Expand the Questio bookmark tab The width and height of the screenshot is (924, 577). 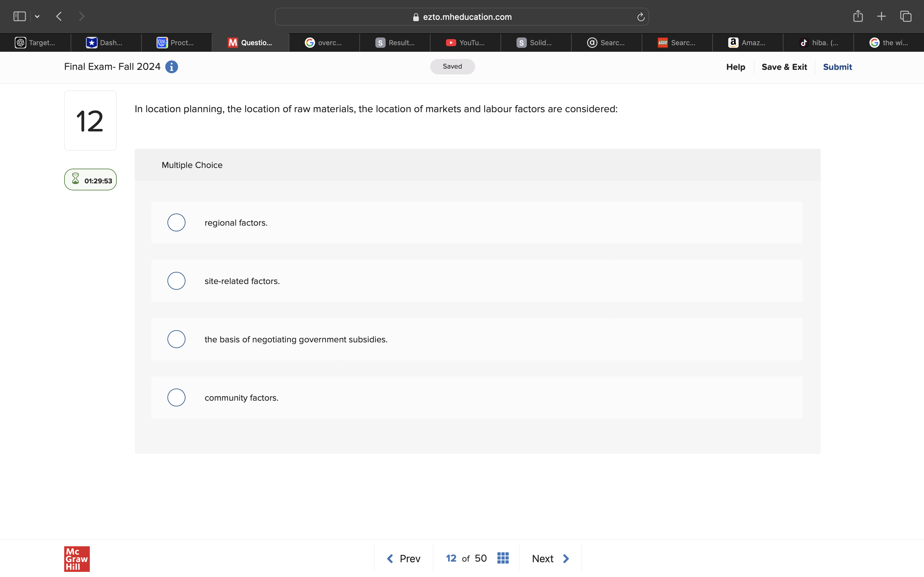(x=250, y=42)
